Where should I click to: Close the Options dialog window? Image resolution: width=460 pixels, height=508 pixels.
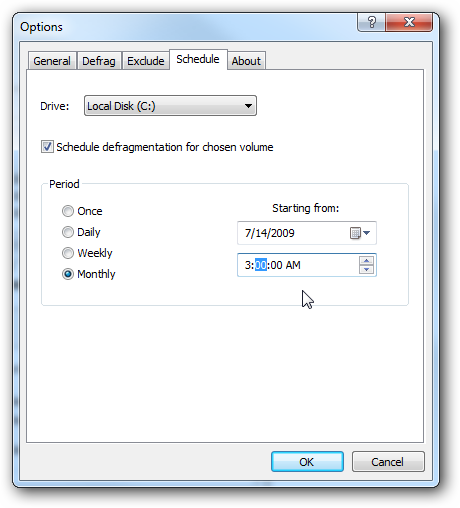(409, 22)
